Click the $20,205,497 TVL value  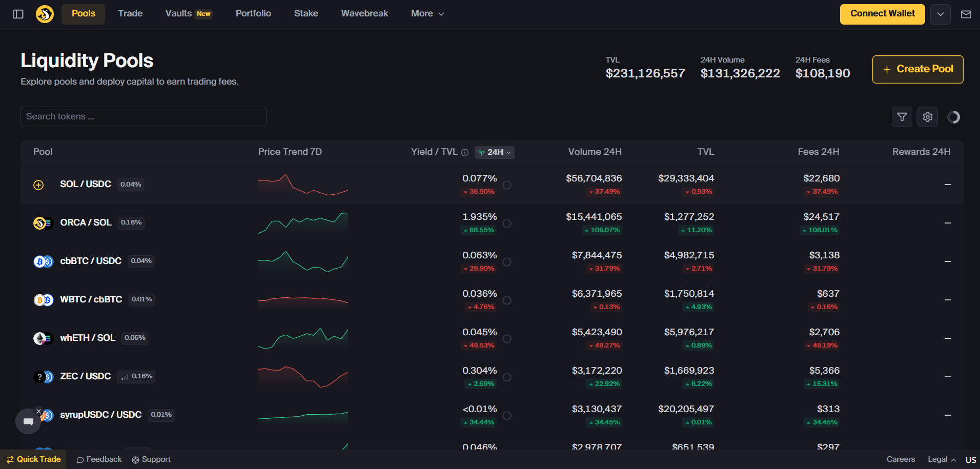coord(686,409)
